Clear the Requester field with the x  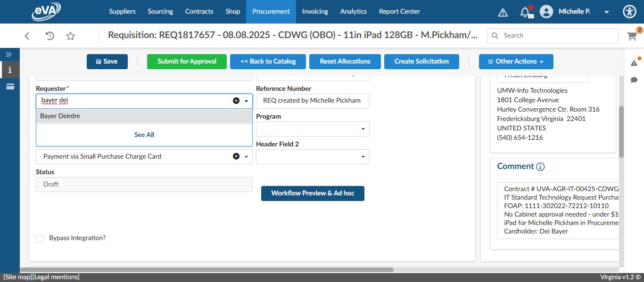[x=236, y=100]
